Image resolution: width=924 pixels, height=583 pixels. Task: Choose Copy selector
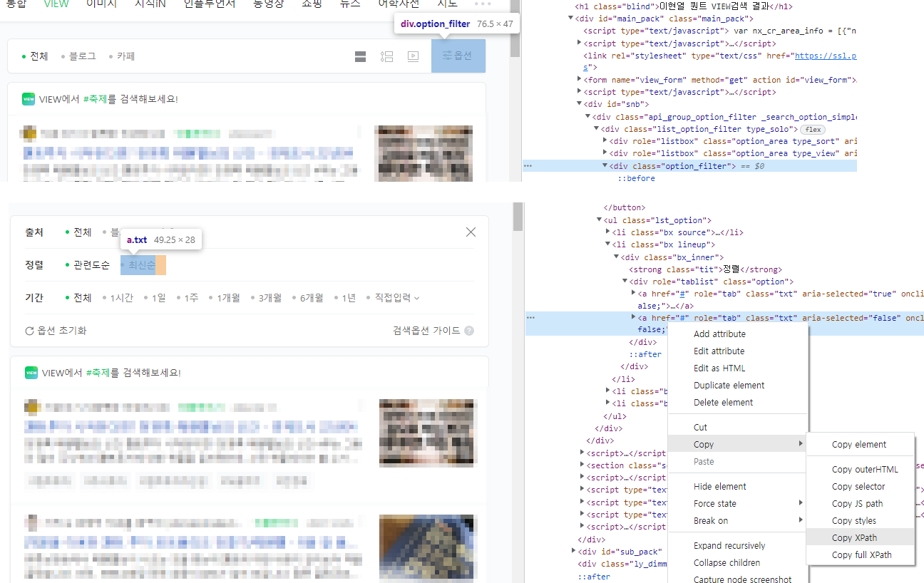(860, 486)
